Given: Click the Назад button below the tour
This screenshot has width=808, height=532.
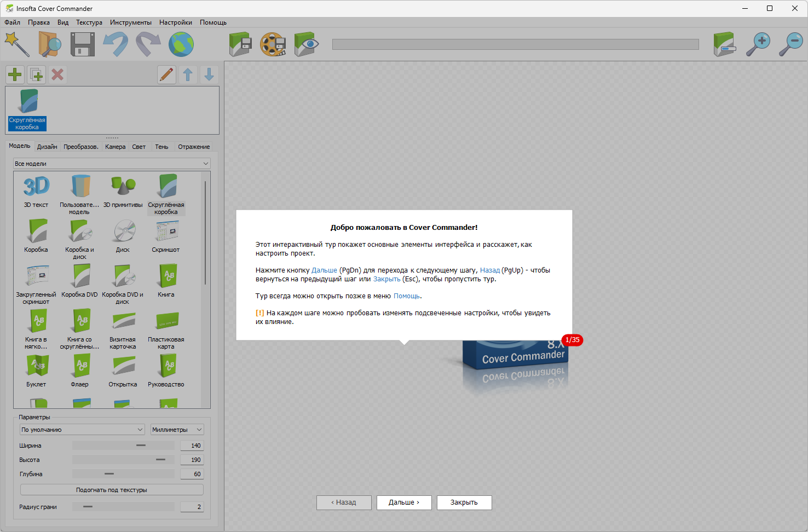Looking at the screenshot, I should point(344,502).
